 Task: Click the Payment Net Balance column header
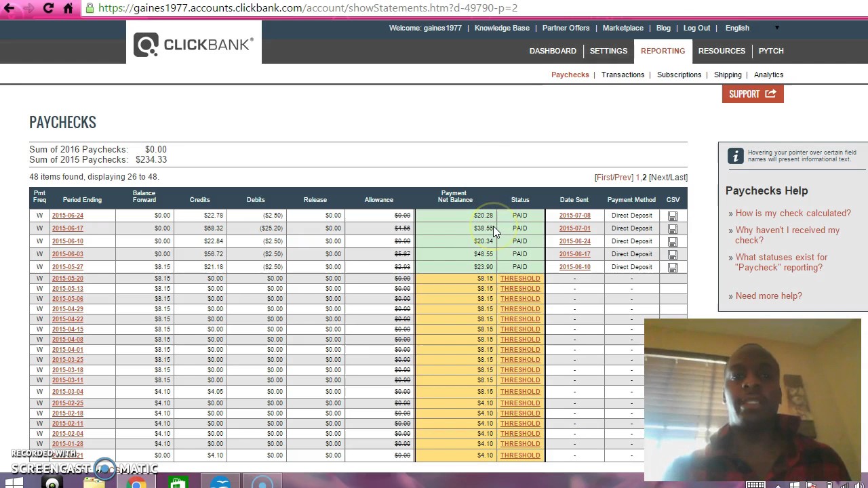(454, 197)
